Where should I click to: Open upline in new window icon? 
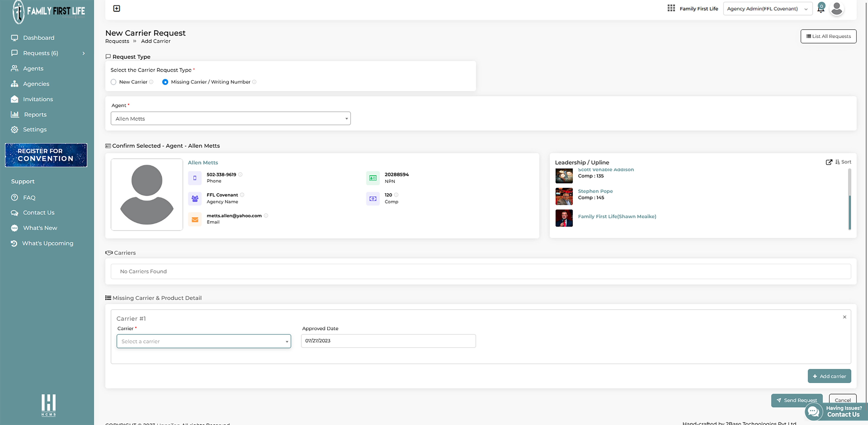[x=829, y=162]
